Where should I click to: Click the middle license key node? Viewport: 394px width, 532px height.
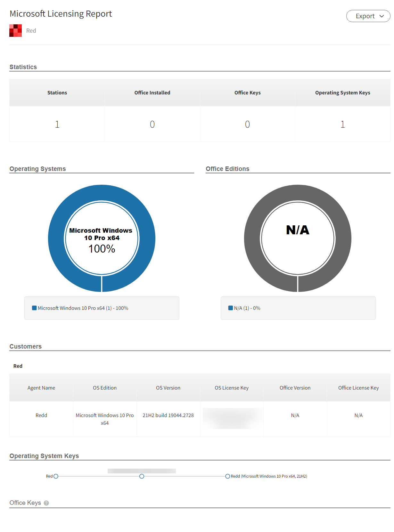pyautogui.click(x=142, y=476)
